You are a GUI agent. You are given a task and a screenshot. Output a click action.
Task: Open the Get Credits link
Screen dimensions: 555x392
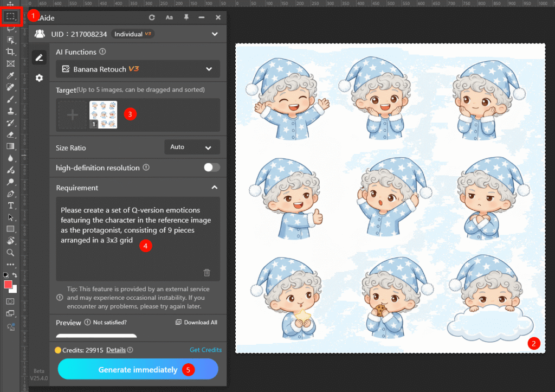205,350
